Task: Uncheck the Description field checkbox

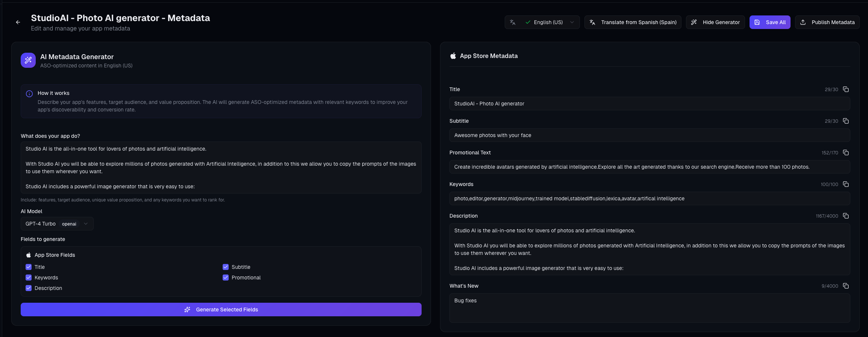Action: pos(29,288)
